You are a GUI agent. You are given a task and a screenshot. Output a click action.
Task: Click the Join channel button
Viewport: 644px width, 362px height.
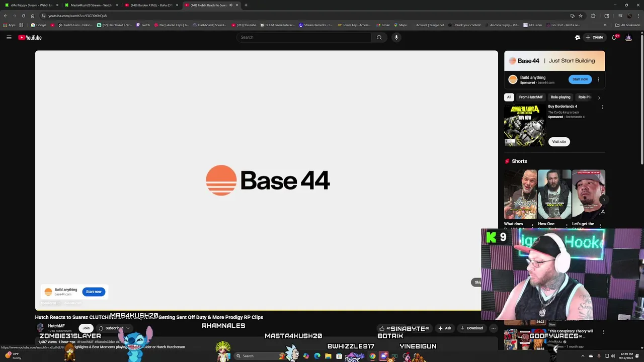86,328
